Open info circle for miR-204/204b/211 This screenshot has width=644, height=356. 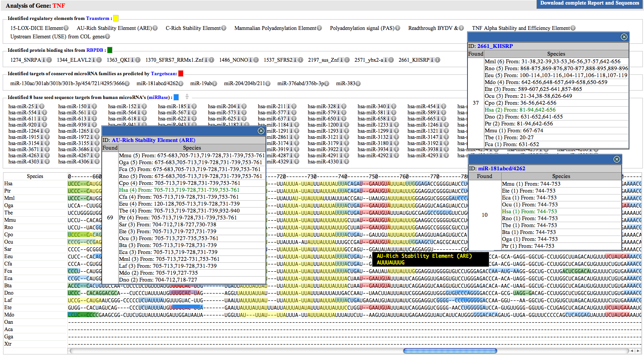click(x=268, y=84)
